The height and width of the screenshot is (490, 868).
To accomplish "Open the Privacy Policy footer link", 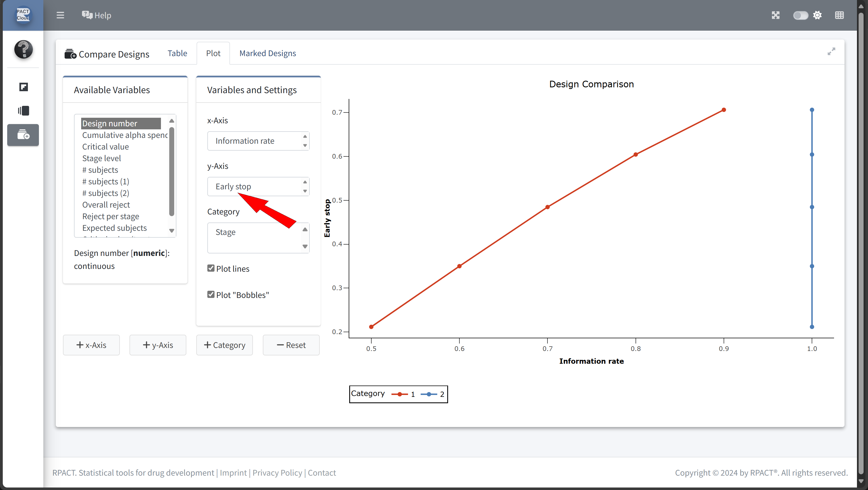I will coord(277,473).
